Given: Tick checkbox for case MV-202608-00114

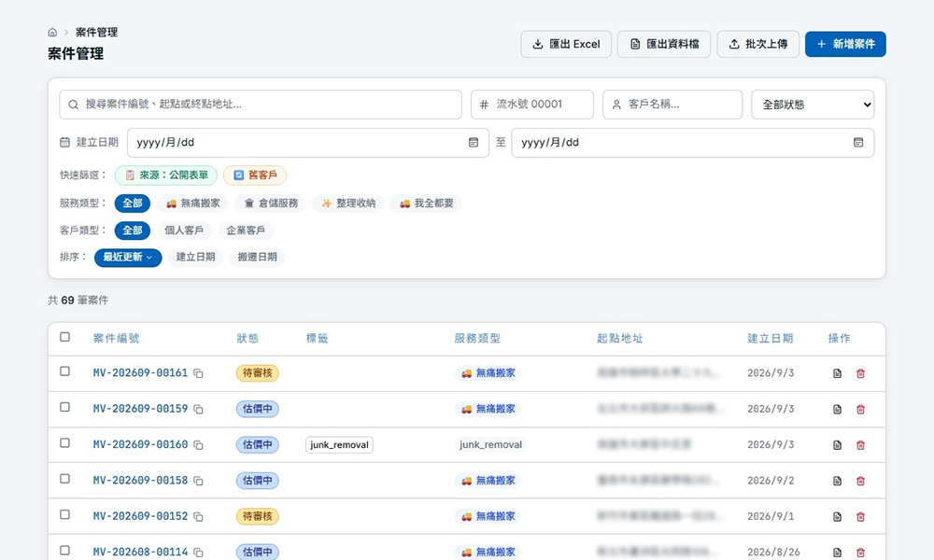Looking at the screenshot, I should [x=65, y=551].
